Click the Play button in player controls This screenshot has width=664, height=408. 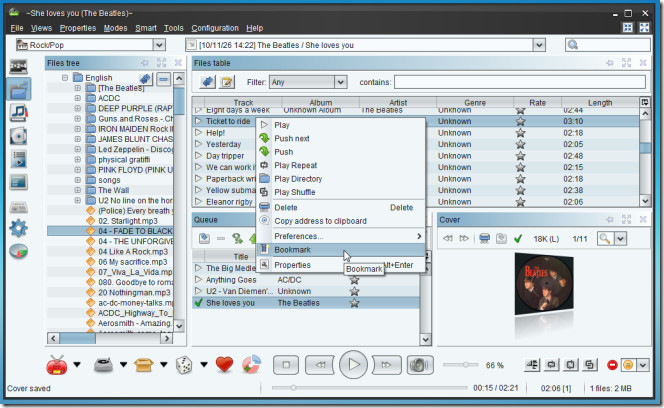pyautogui.click(x=353, y=364)
